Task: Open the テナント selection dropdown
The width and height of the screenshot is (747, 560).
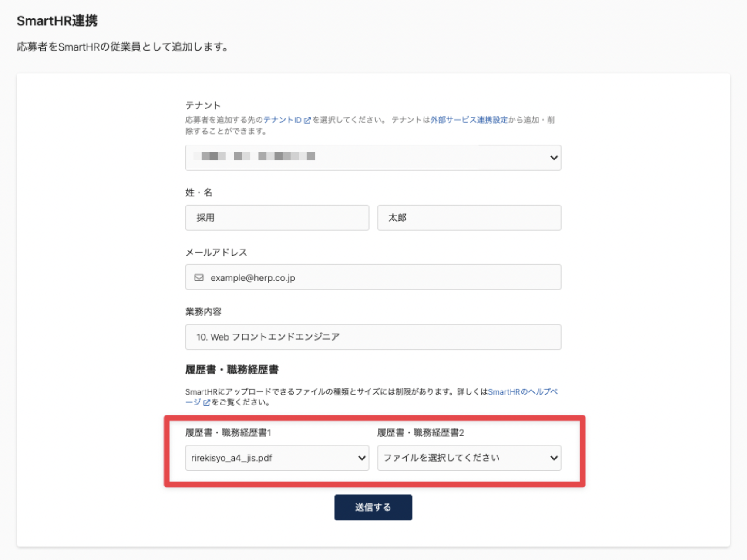Action: [373, 158]
